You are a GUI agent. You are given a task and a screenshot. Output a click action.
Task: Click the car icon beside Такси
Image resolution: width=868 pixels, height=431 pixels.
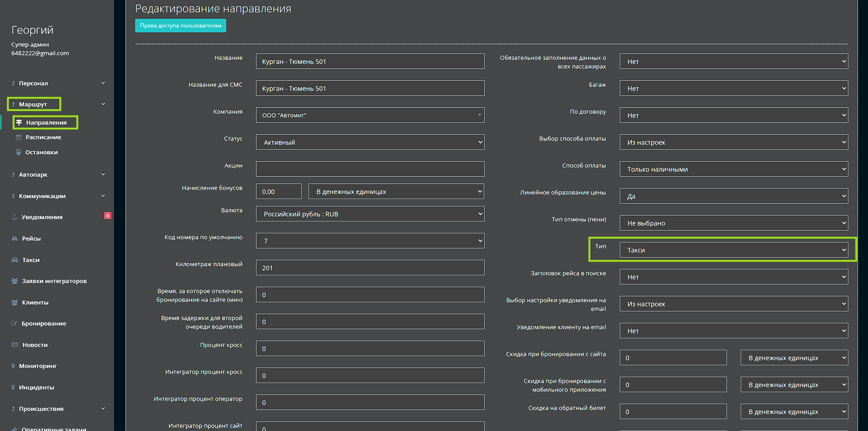tap(15, 260)
